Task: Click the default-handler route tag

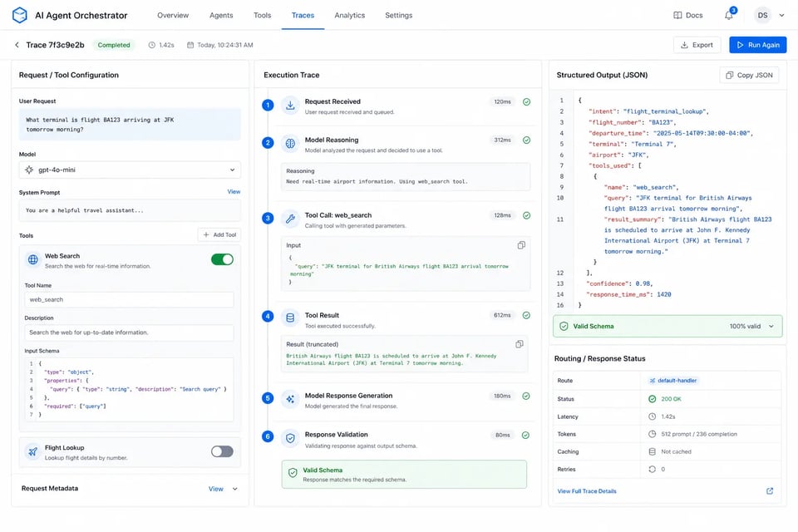Action: 672,381
